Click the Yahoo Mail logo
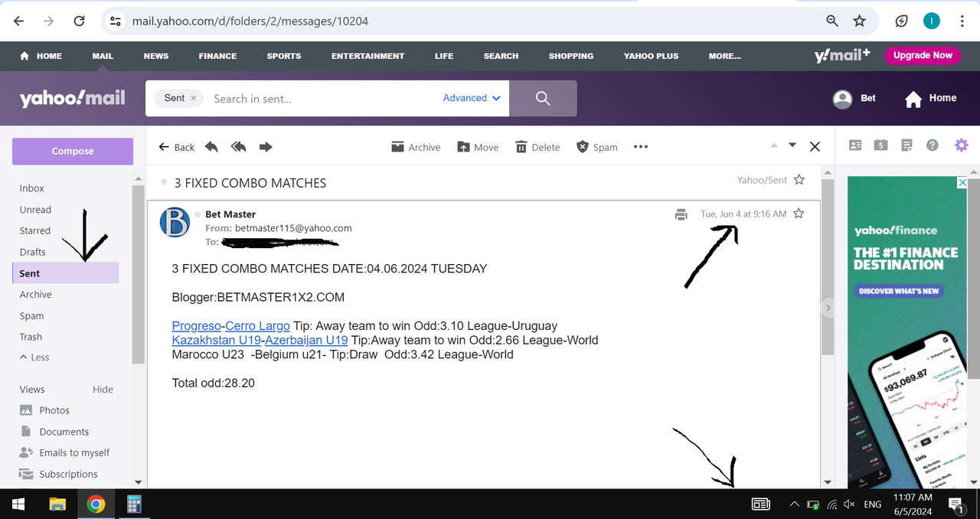Viewport: 980px width, 519px height. click(x=73, y=98)
